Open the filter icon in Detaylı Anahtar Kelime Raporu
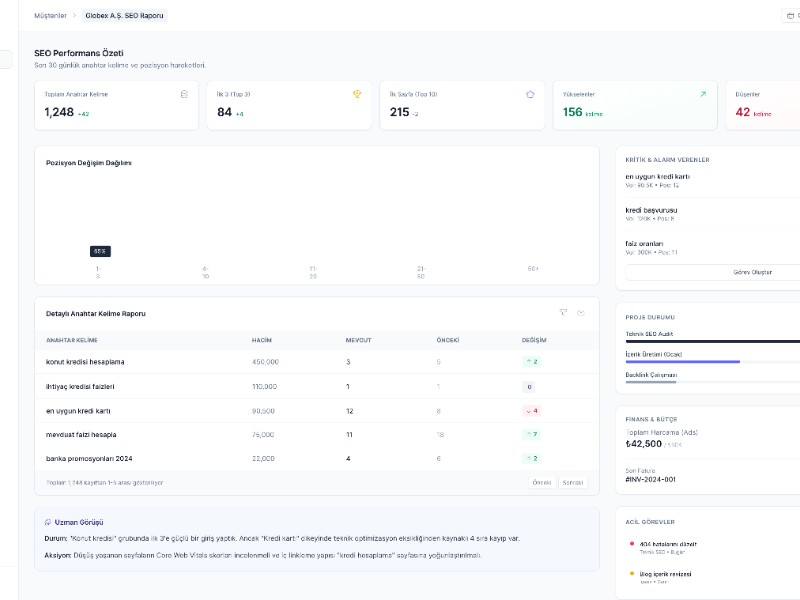The width and height of the screenshot is (800, 600). 561,312
